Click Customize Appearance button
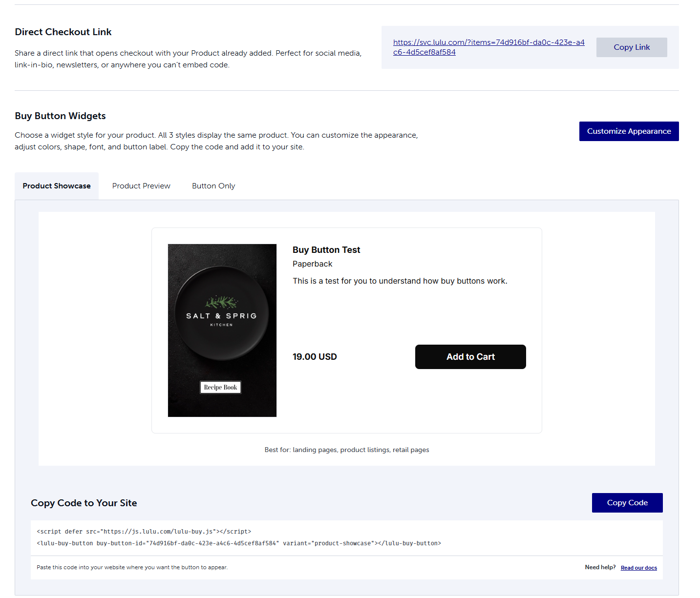The height and width of the screenshot is (598, 700). [629, 131]
